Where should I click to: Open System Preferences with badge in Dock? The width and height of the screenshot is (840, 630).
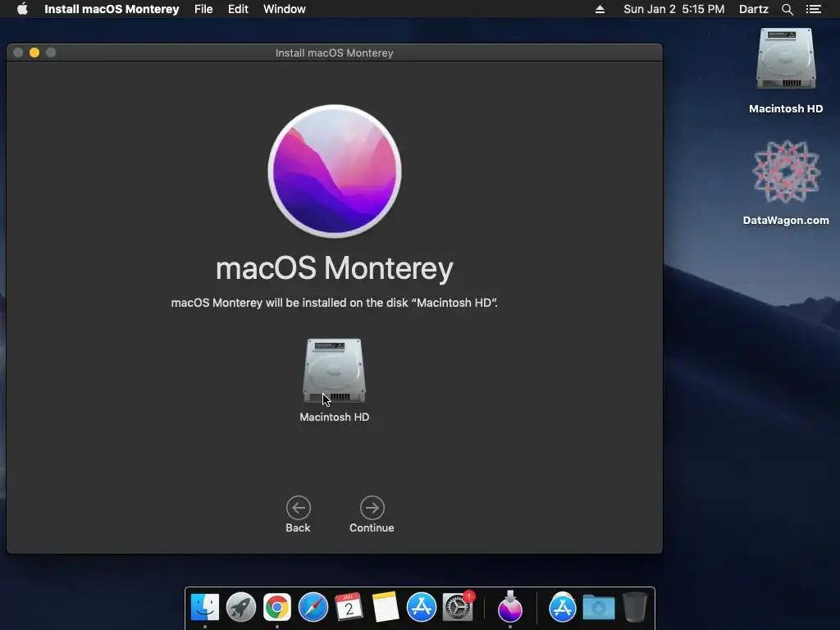click(x=458, y=607)
